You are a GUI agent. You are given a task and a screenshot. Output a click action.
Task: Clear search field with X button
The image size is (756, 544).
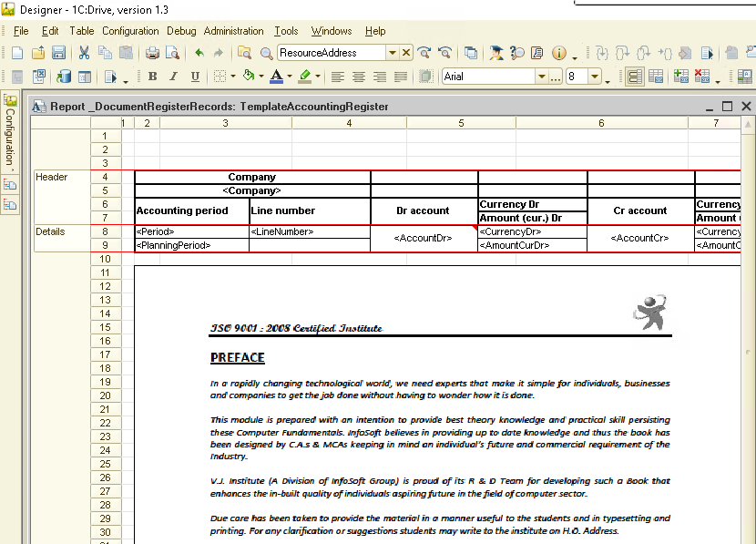pyautogui.click(x=406, y=53)
